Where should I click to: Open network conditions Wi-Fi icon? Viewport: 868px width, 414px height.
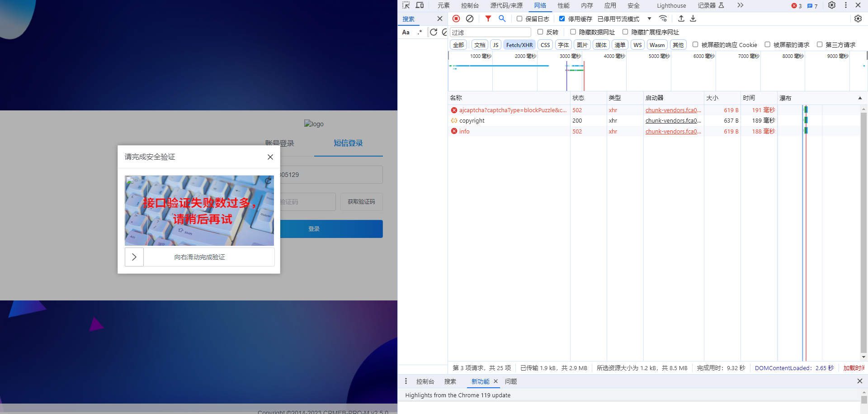coord(663,19)
